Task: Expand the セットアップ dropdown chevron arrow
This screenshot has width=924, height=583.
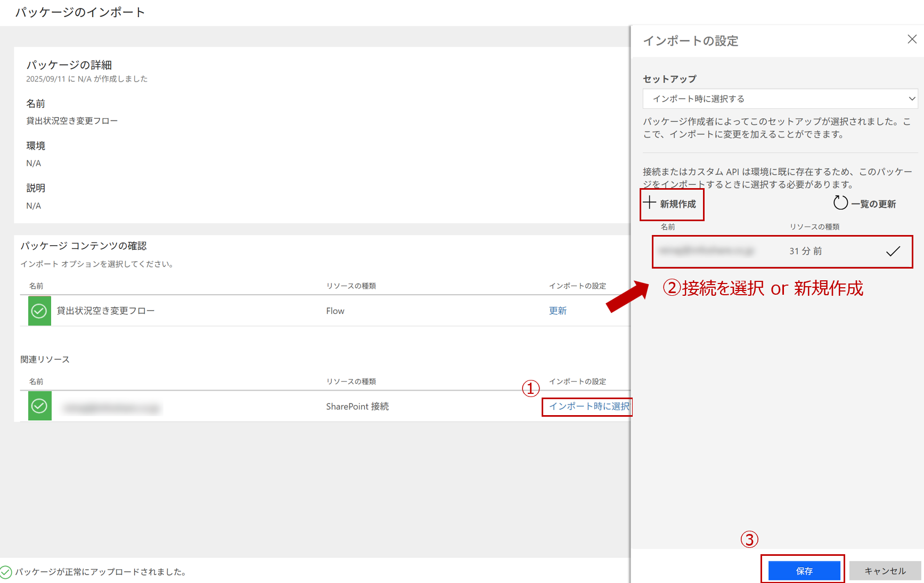Action: tap(911, 99)
